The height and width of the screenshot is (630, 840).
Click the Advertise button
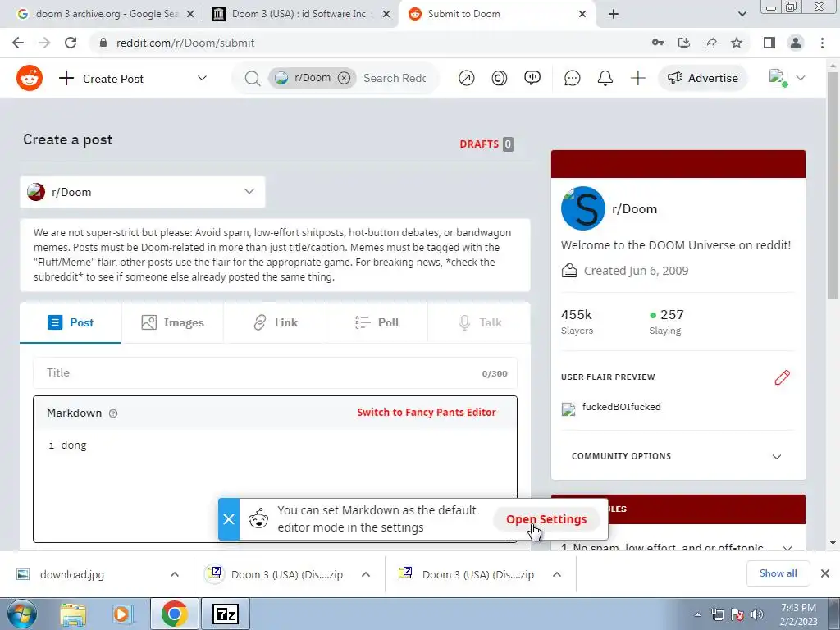point(703,78)
